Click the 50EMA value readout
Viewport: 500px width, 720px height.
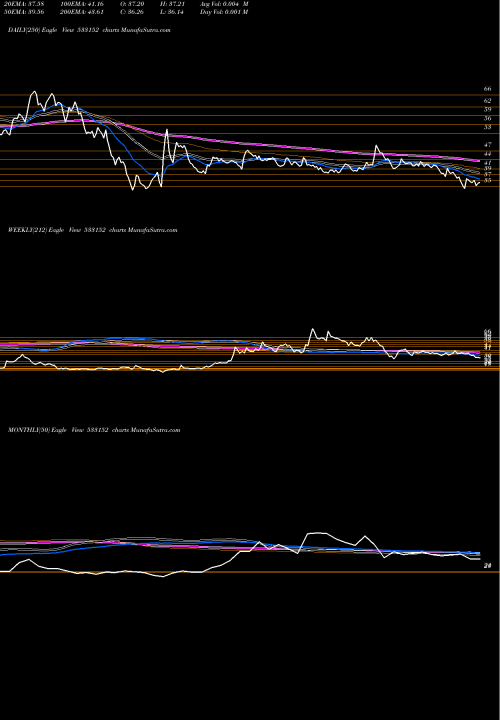pos(22,12)
